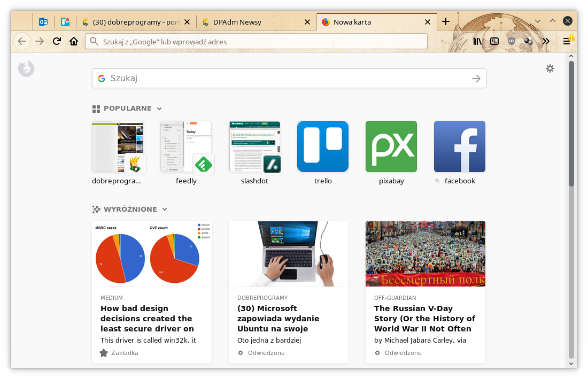Image resolution: width=588 pixels, height=379 pixels.
Task: Reload the current page
Action: click(x=57, y=41)
